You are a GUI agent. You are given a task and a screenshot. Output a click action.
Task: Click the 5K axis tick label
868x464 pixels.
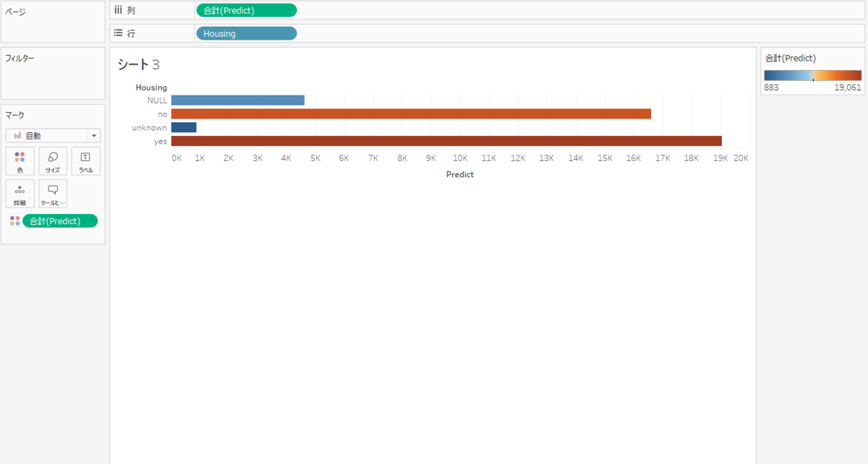point(315,158)
